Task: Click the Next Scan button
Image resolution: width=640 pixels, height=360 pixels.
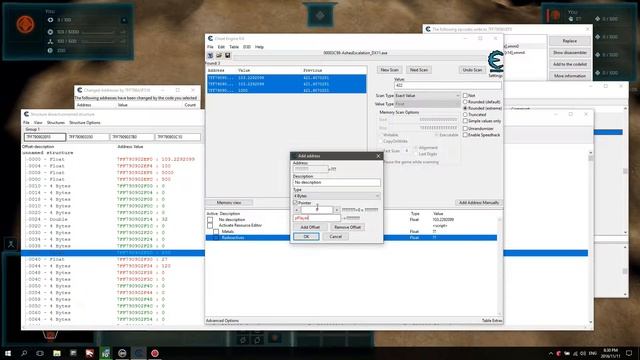Action: coord(419,70)
